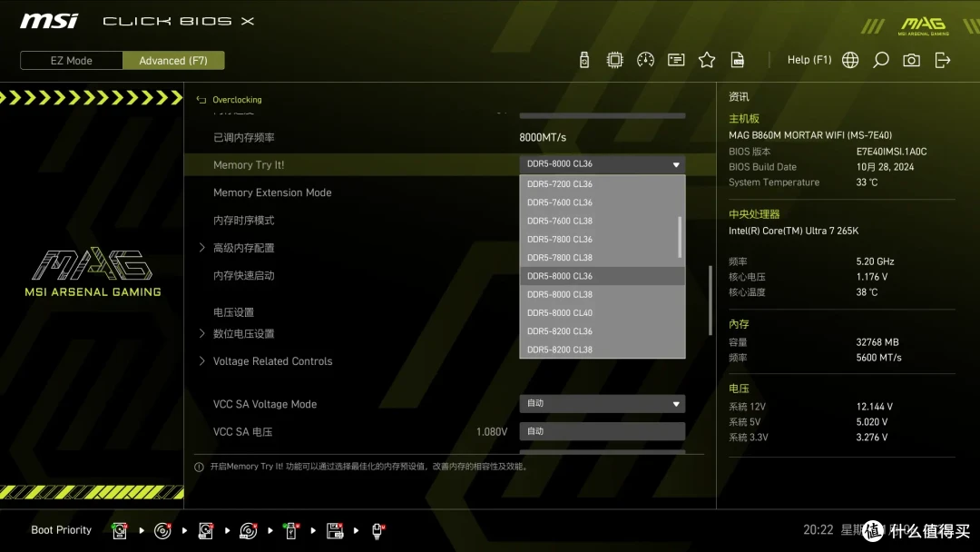Click the main settings panel scrollbar
Image resolution: width=980 pixels, height=552 pixels.
710,301
